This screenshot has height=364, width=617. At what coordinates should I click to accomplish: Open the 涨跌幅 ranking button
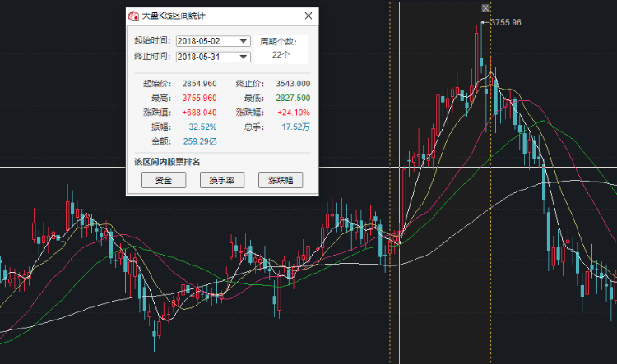(281, 180)
